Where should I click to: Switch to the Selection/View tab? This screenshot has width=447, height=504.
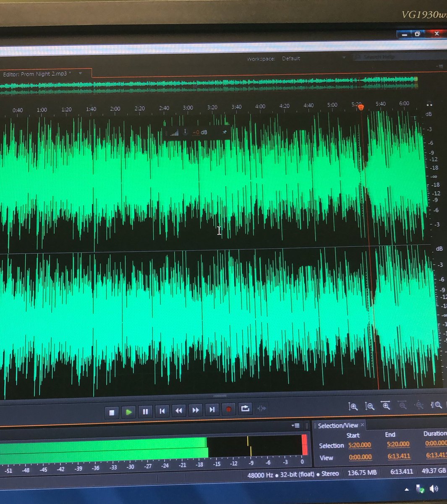[338, 425]
